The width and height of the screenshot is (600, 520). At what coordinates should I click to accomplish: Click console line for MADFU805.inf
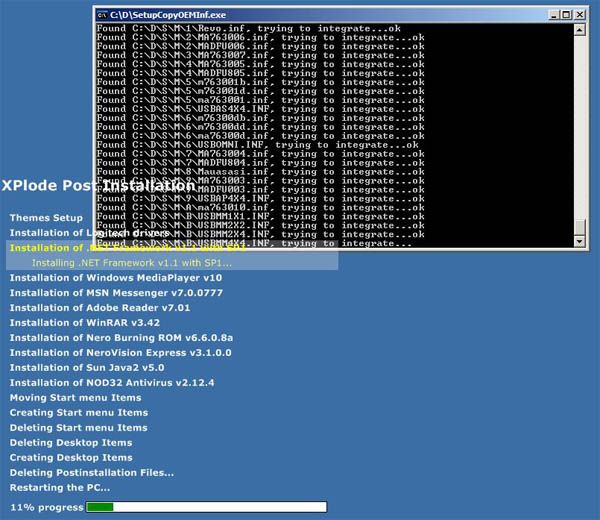260,73
